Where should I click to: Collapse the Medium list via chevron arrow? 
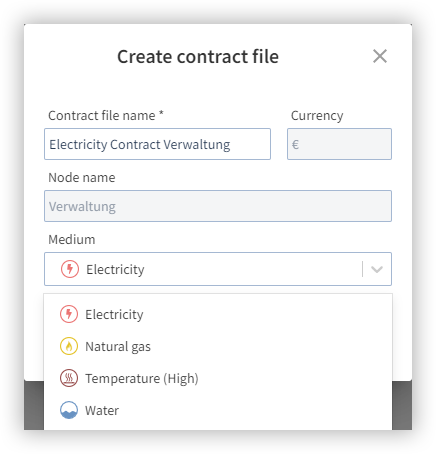[377, 269]
